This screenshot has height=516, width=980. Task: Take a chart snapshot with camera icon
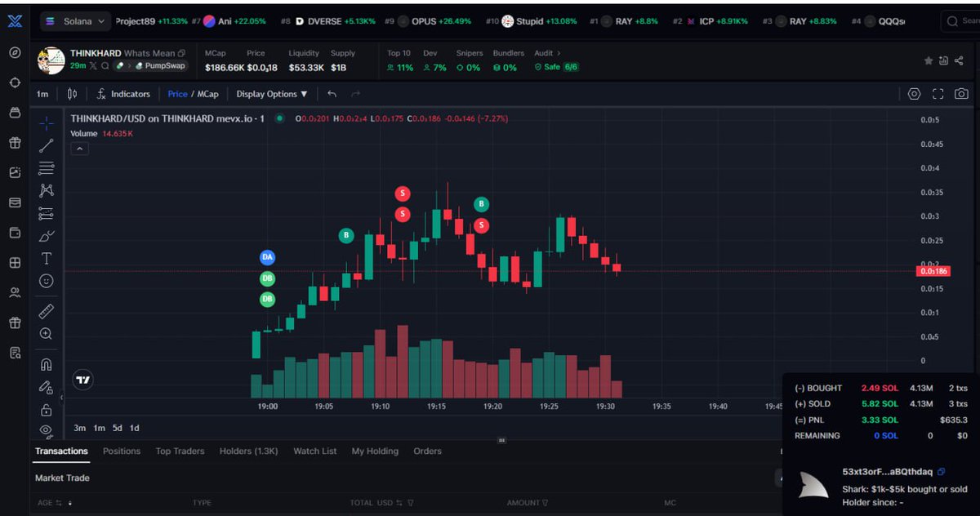pos(962,94)
